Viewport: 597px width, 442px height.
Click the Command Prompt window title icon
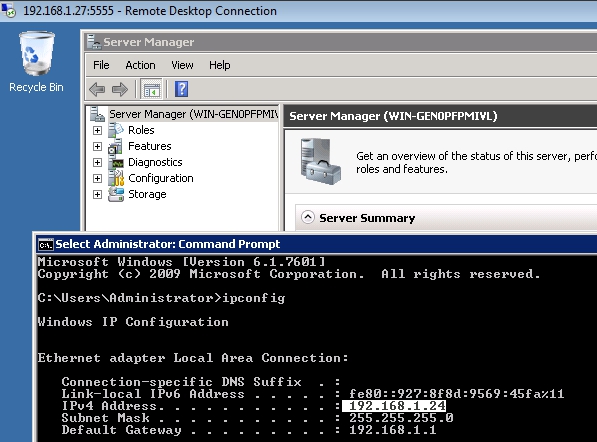pos(46,245)
